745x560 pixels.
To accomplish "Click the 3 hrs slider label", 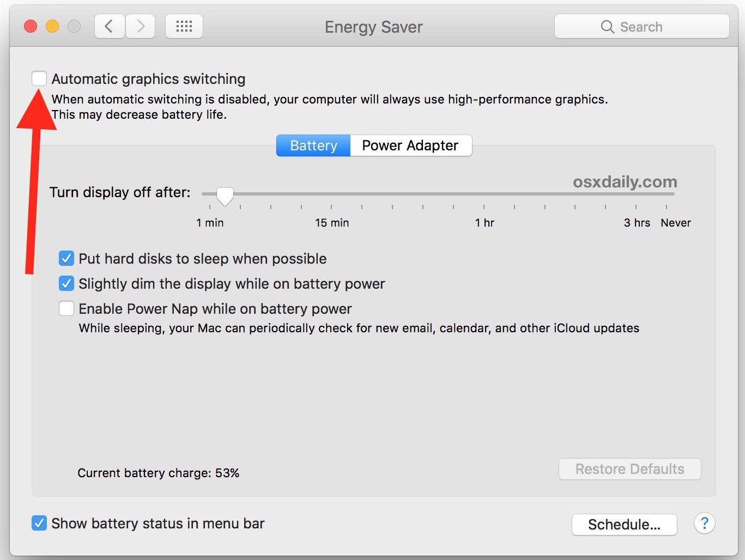I will click(637, 223).
